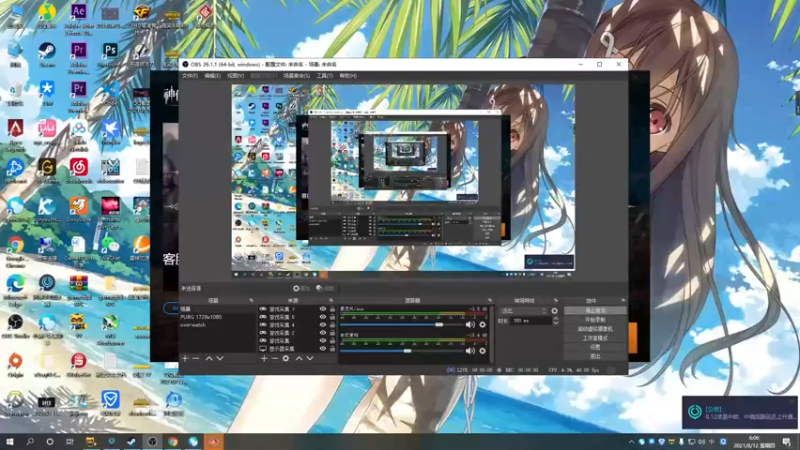The width and height of the screenshot is (800, 450).
Task: Lock the 游戏采集 5 source
Action: 332,317
